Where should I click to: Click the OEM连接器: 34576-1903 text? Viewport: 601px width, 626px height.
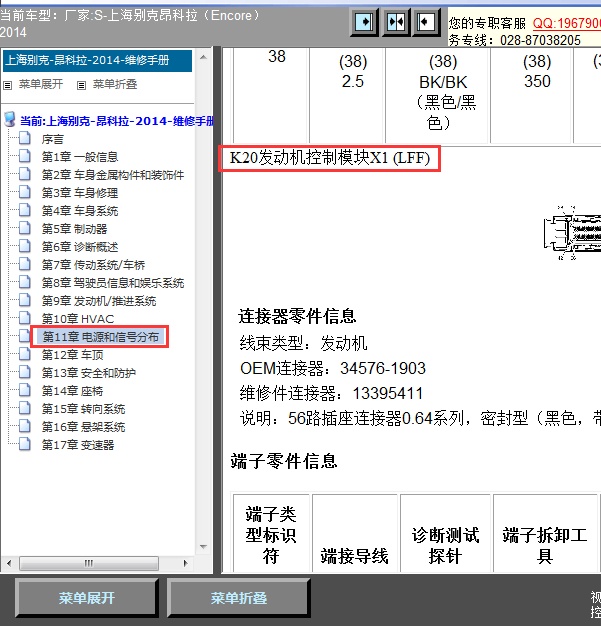pyautogui.click(x=333, y=368)
